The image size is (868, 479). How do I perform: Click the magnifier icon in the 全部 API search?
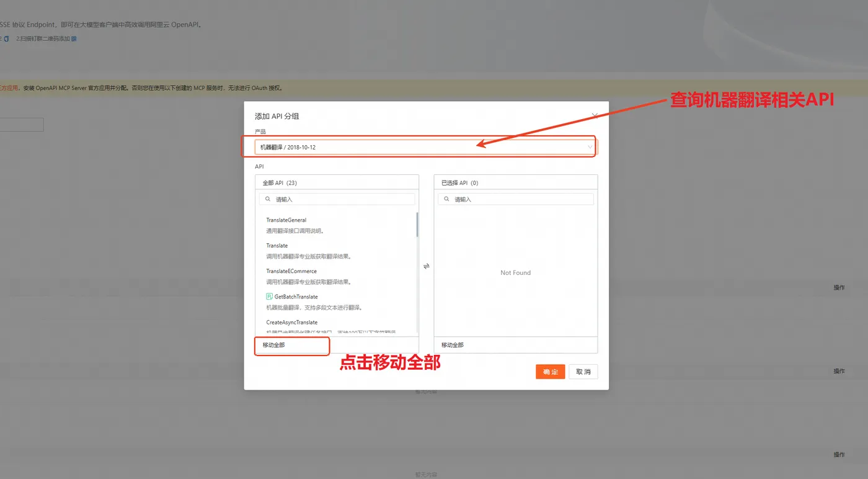tap(268, 199)
